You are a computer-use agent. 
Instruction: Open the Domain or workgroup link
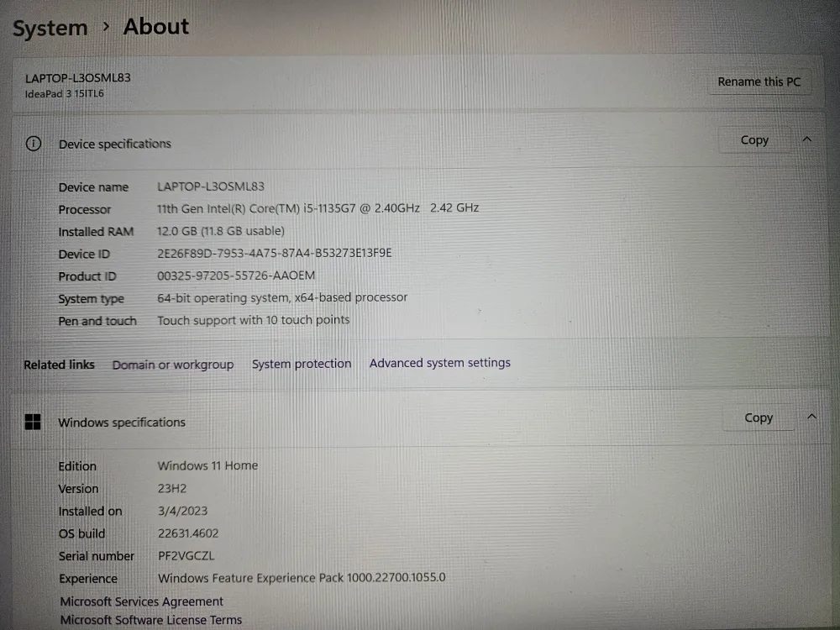coord(173,365)
